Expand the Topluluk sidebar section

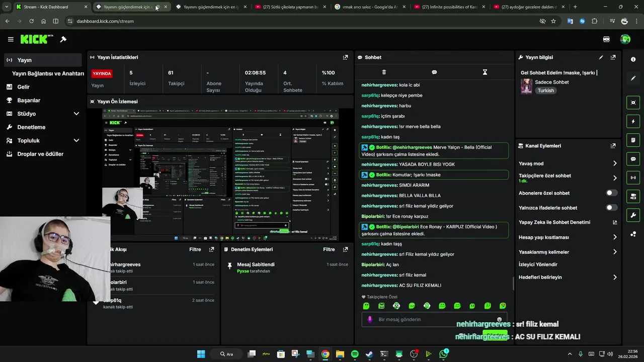pyautogui.click(x=76, y=140)
